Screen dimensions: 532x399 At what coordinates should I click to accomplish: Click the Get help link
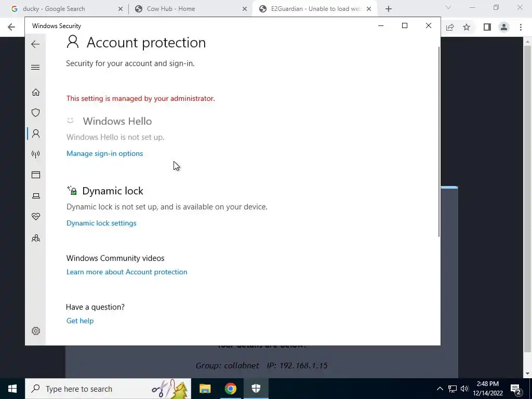[x=79, y=321]
